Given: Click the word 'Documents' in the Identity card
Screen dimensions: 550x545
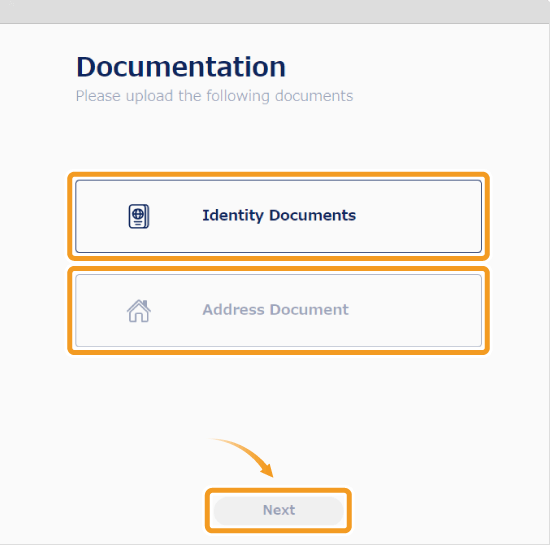Looking at the screenshot, I should [x=313, y=215].
